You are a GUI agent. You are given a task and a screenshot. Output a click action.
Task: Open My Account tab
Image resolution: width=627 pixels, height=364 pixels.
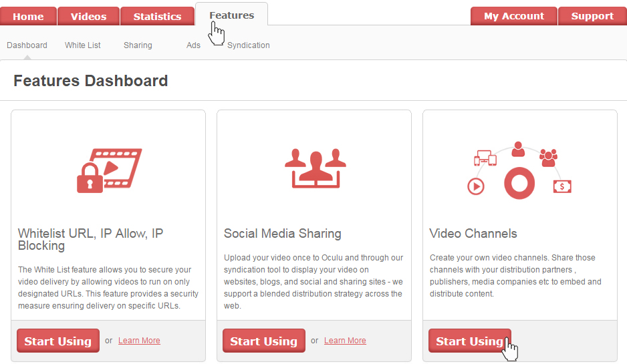coord(514,16)
